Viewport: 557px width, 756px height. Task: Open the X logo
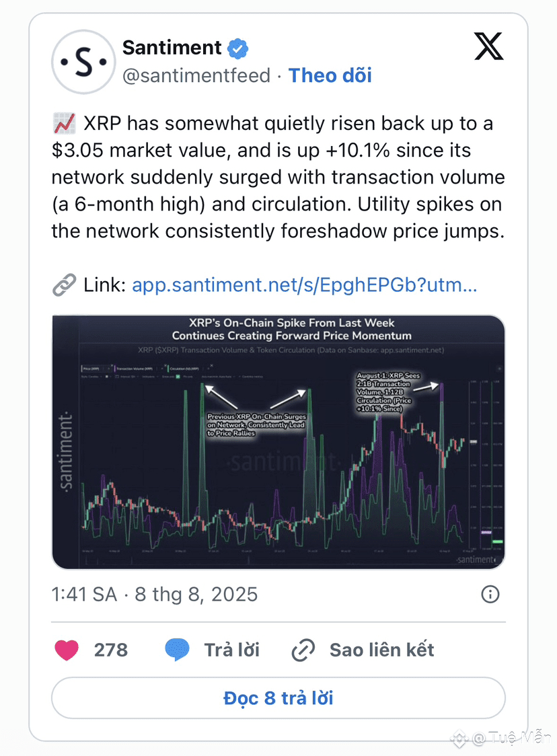(488, 46)
